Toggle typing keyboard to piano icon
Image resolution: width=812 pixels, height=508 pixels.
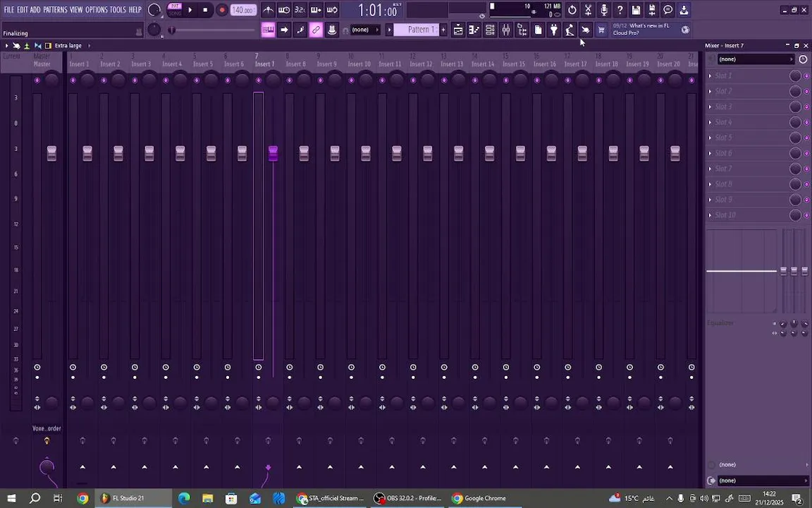(x=269, y=30)
